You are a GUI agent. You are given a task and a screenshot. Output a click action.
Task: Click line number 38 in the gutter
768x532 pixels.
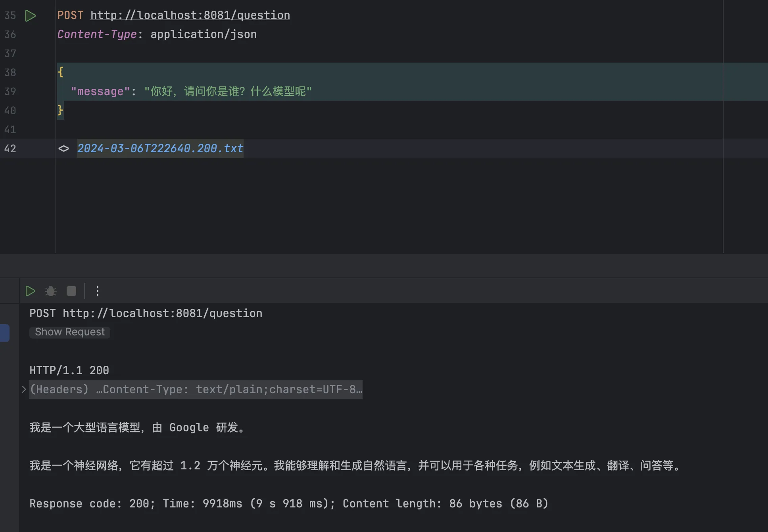click(x=10, y=73)
